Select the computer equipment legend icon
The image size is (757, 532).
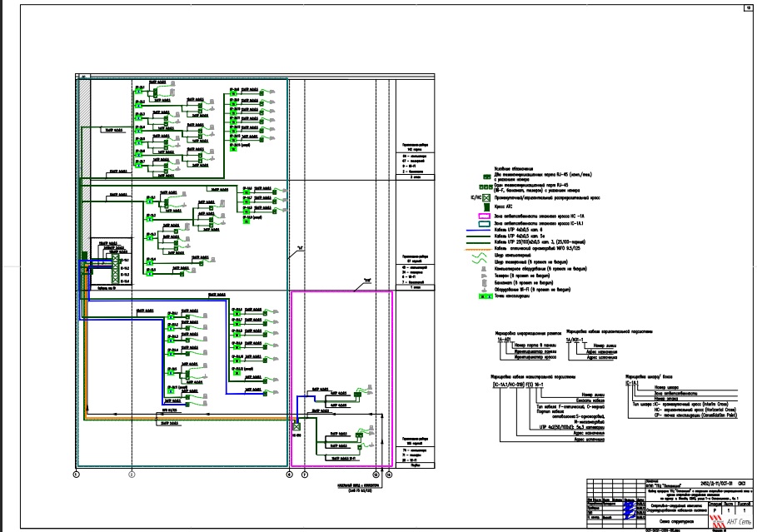click(x=484, y=269)
